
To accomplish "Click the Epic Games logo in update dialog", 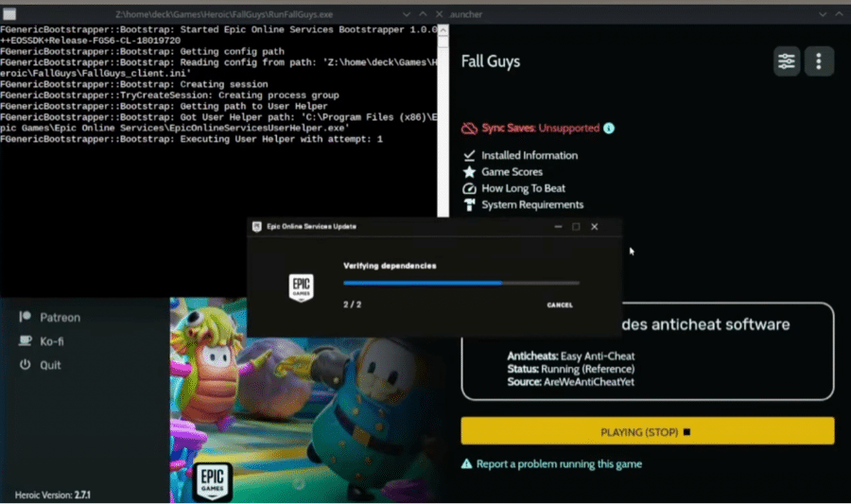I will pos(302,287).
